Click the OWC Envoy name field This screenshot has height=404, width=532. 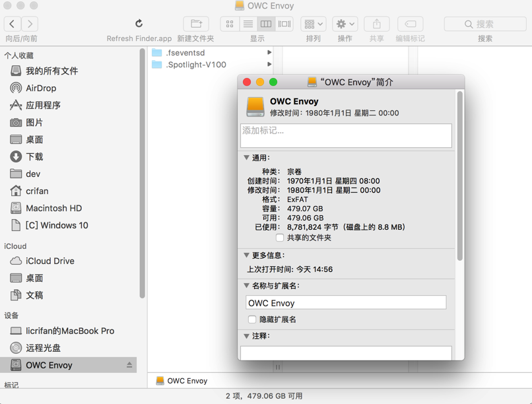click(x=346, y=302)
